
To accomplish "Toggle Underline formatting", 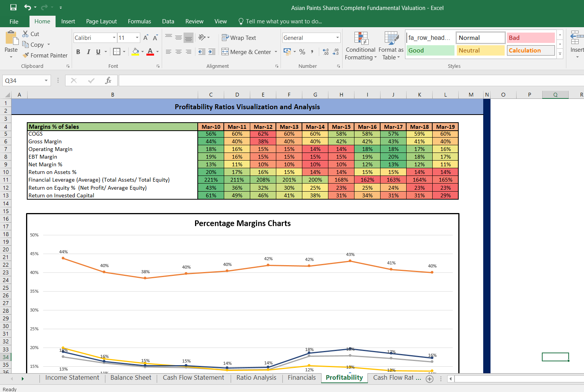I will click(x=98, y=52).
